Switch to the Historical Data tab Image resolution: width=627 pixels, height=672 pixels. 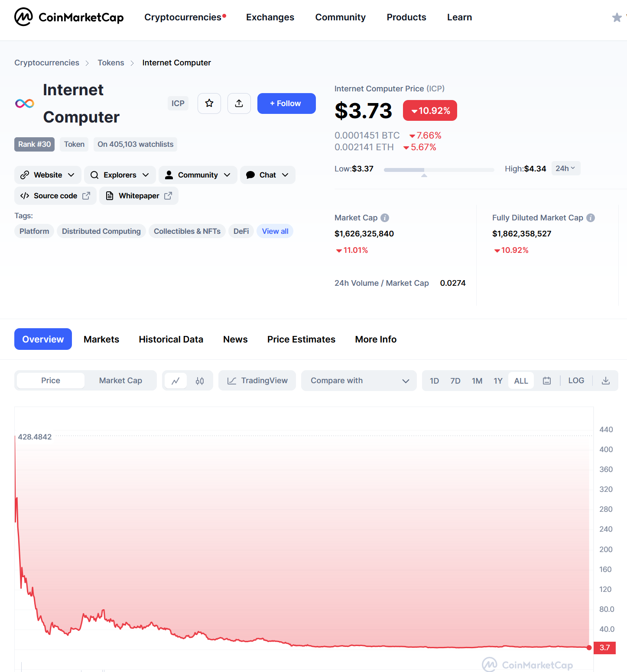pyautogui.click(x=171, y=339)
